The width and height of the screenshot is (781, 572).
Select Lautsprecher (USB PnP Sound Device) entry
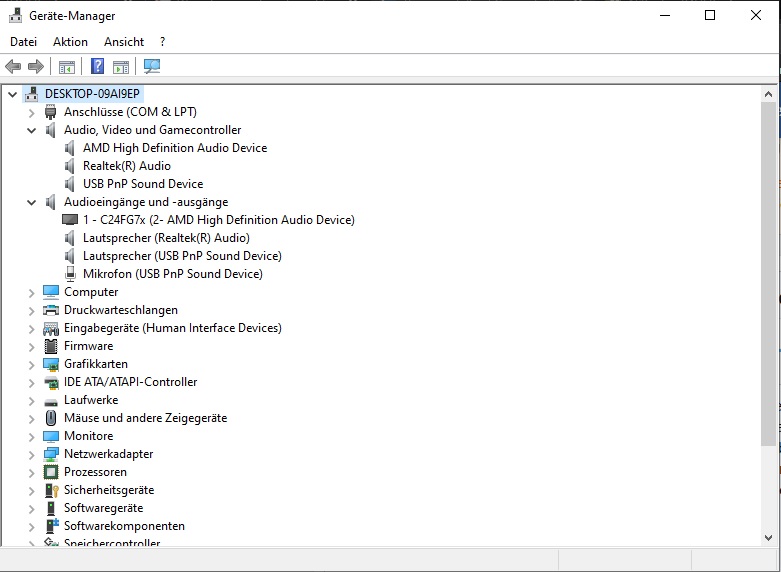[x=182, y=256]
